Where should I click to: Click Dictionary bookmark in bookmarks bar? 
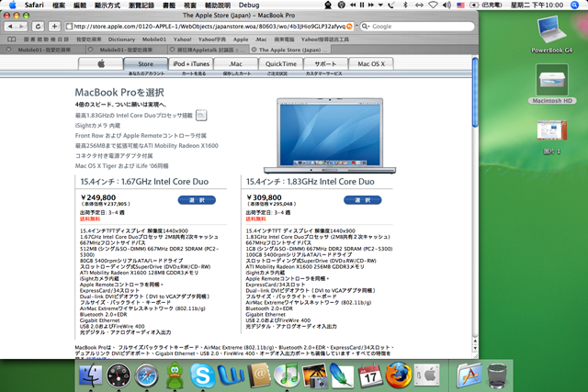(121, 39)
